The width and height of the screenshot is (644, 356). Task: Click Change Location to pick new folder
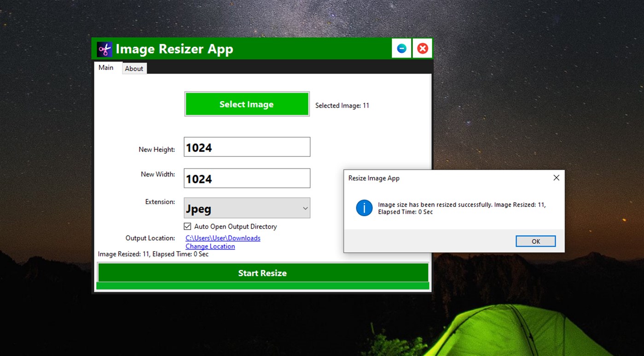tap(210, 246)
